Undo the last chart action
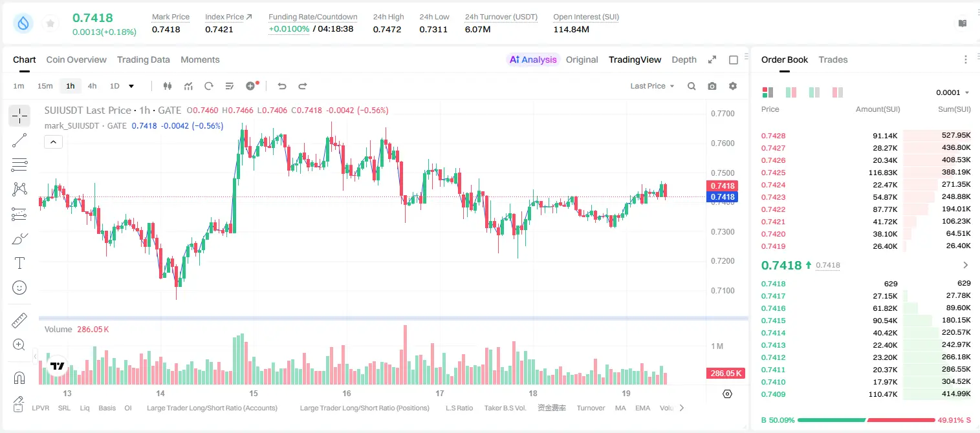980x433 pixels. pos(281,86)
